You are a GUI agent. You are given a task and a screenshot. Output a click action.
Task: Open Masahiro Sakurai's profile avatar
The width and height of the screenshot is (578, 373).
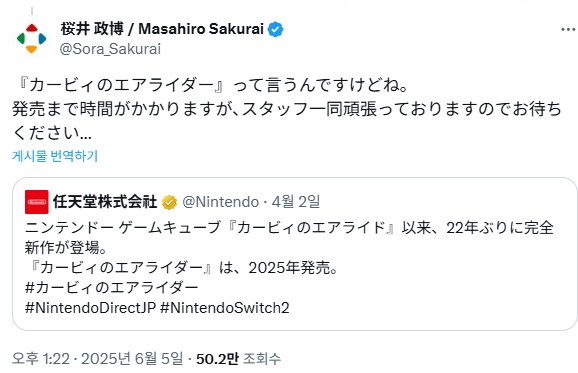[x=31, y=38]
